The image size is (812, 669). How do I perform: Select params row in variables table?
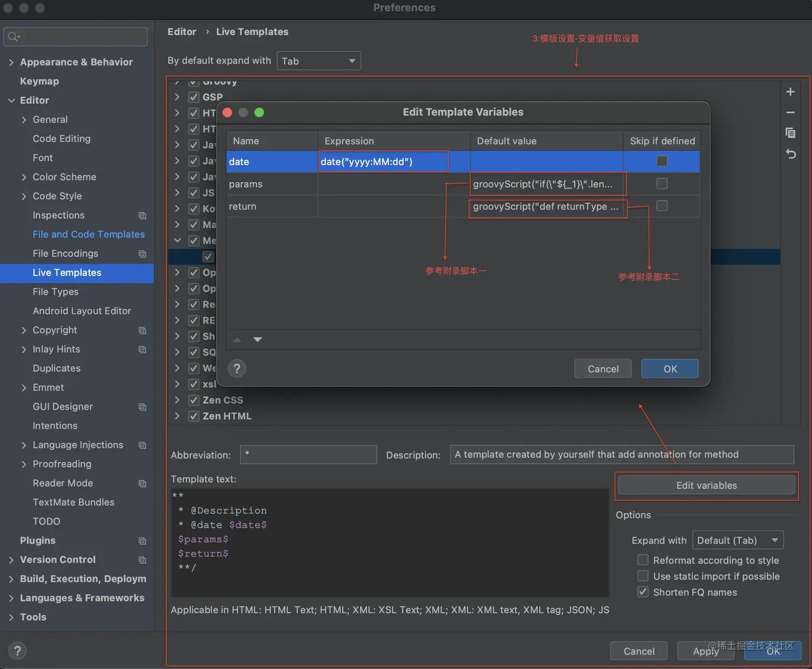pyautogui.click(x=463, y=184)
